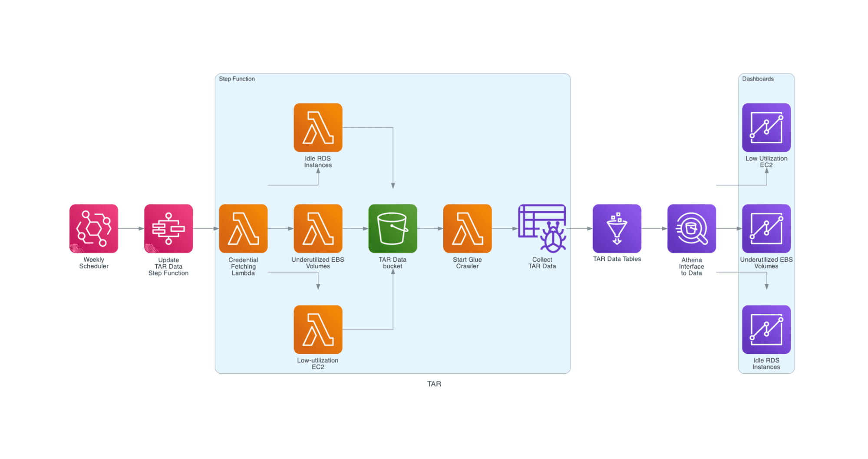
Task: Select the "TAR Data Tables" text label
Action: 617,259
